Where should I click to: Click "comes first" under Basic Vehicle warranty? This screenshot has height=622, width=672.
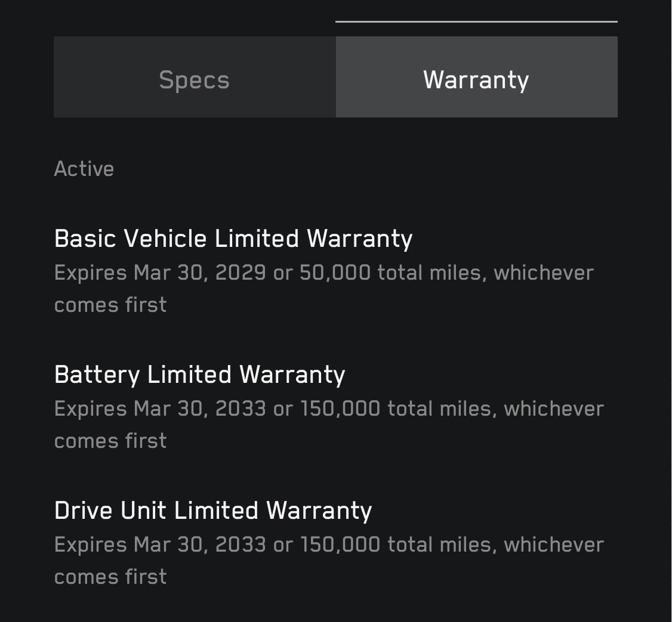[110, 305]
